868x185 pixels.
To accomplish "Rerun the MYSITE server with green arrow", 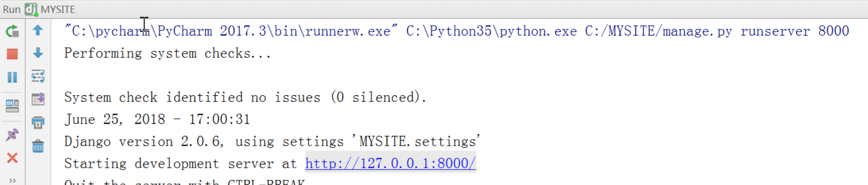I will (12, 31).
